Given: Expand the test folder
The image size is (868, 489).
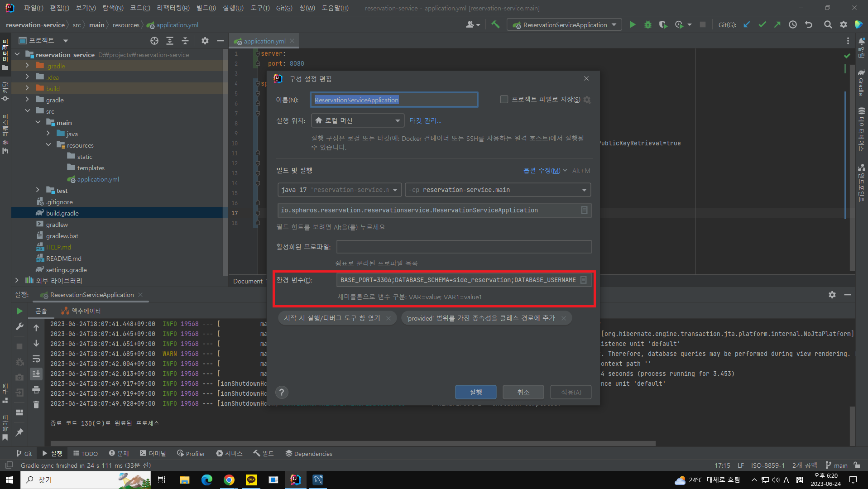Looking at the screenshot, I should point(38,190).
